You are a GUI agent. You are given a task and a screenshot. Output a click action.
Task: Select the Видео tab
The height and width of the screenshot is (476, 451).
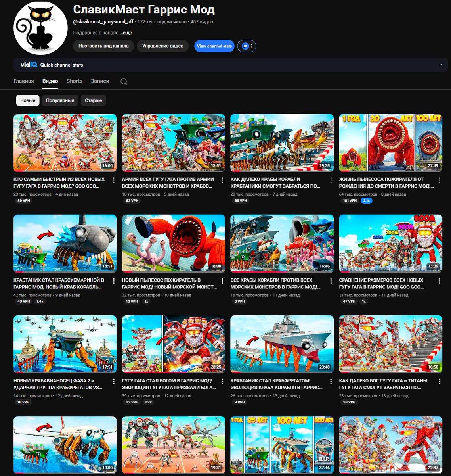click(x=50, y=81)
